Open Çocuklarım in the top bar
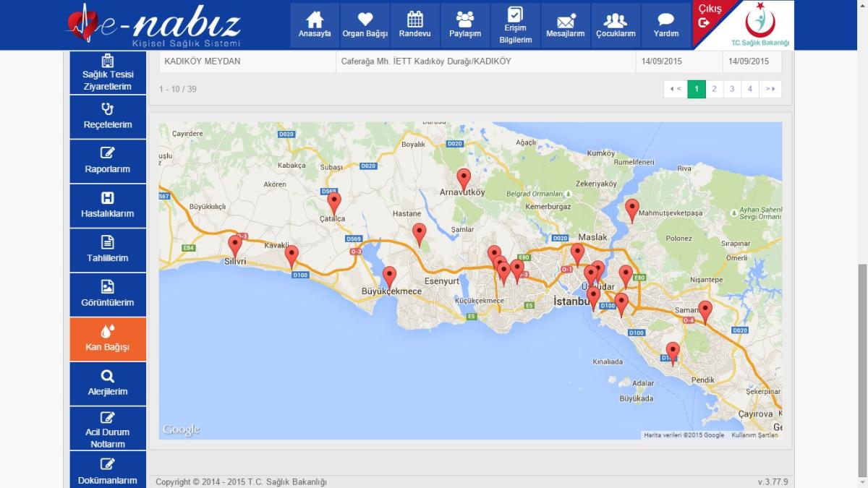The image size is (868, 488). [x=616, y=20]
